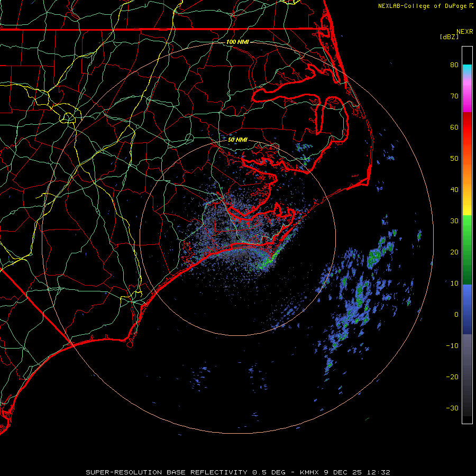The height and width of the screenshot is (476, 476).
Task: Click the 40 value on dBZ scale
Action: [454, 190]
